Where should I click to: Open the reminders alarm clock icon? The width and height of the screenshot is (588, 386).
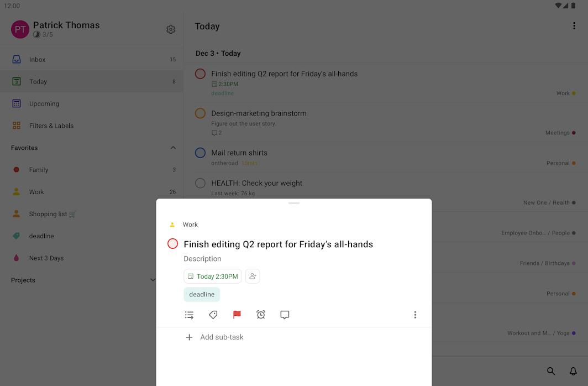click(x=261, y=315)
